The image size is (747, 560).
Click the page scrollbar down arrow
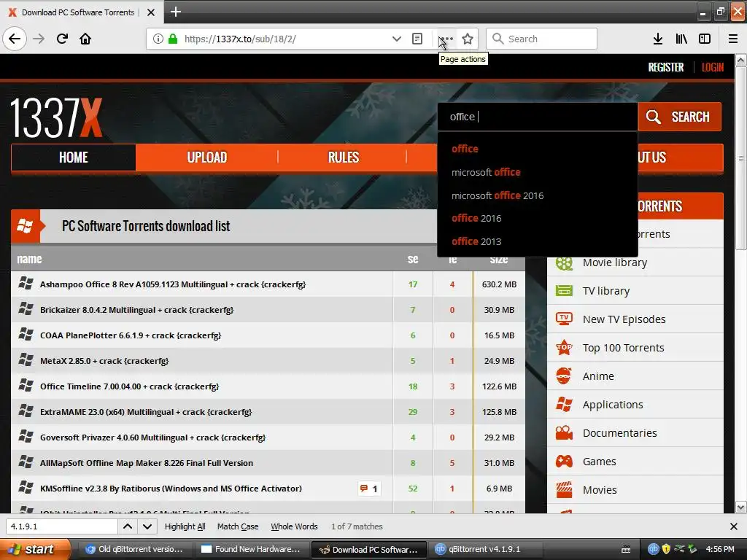[x=741, y=507]
